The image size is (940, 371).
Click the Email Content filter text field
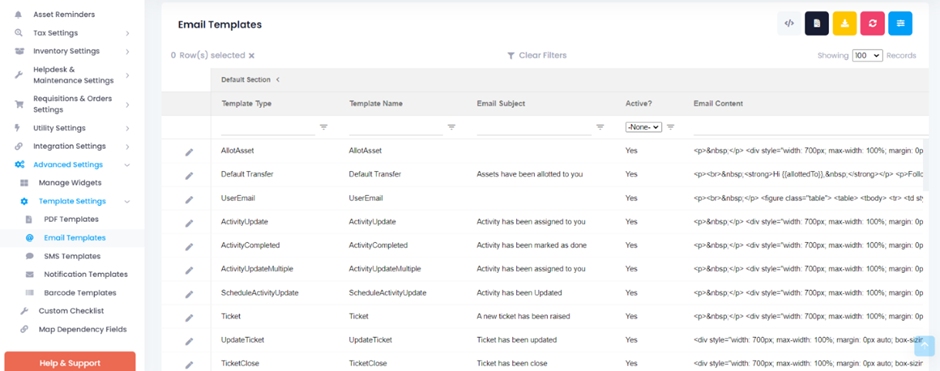(811, 127)
